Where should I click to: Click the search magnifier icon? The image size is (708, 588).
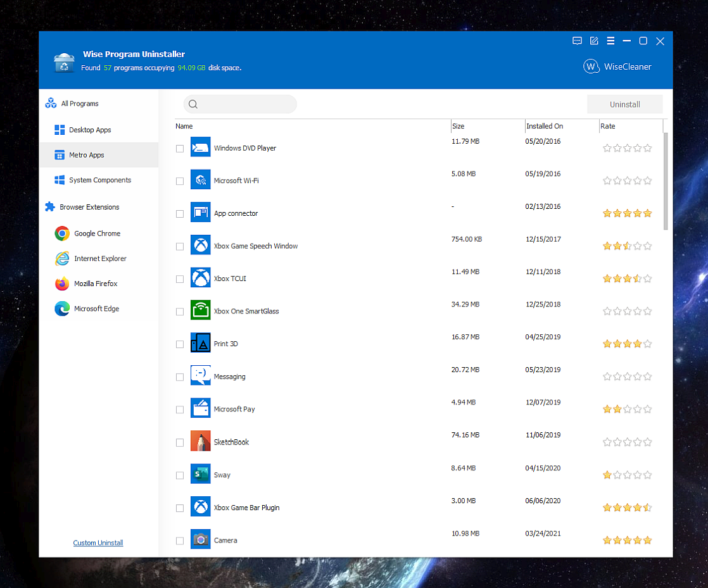(x=193, y=104)
